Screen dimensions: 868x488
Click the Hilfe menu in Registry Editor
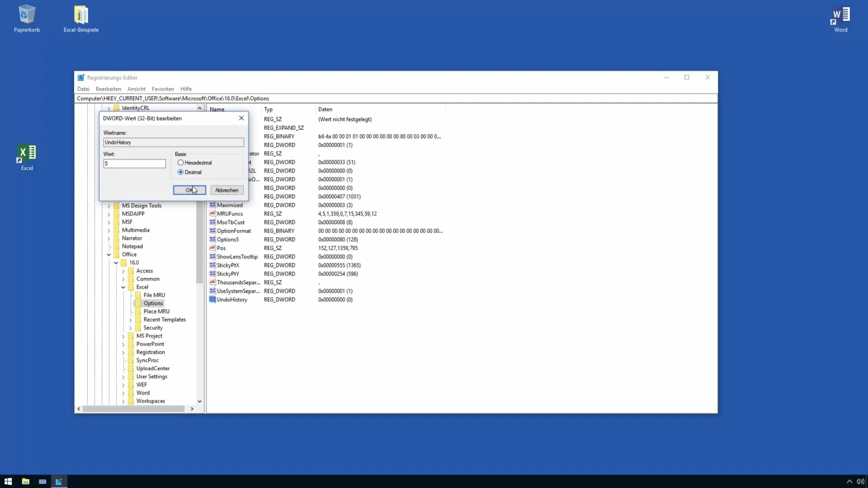click(185, 88)
